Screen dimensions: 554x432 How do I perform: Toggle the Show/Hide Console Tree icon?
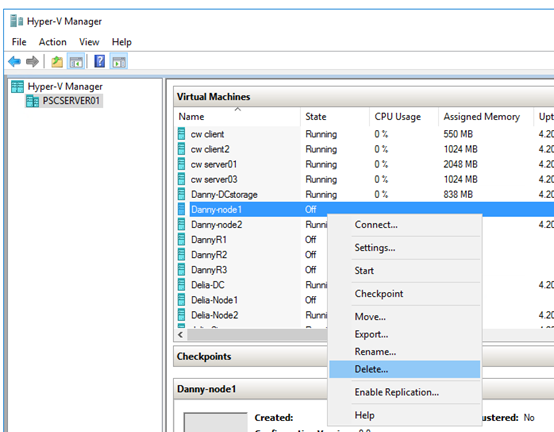76,62
